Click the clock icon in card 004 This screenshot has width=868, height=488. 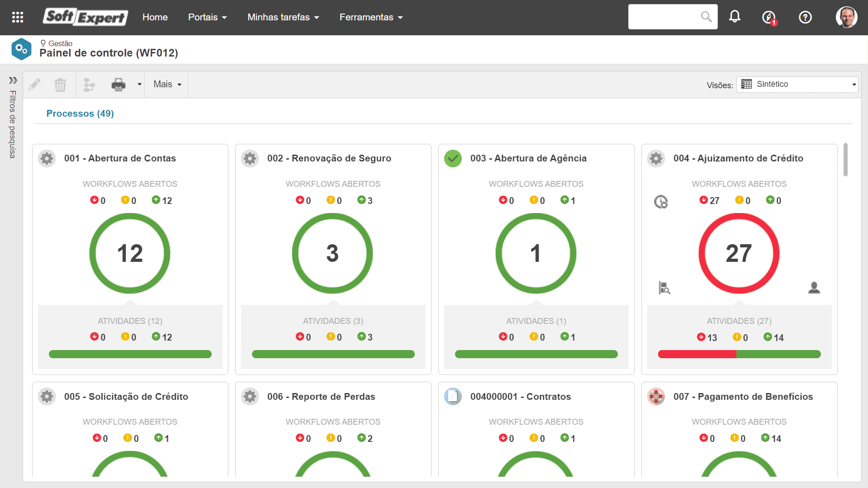[x=661, y=202]
